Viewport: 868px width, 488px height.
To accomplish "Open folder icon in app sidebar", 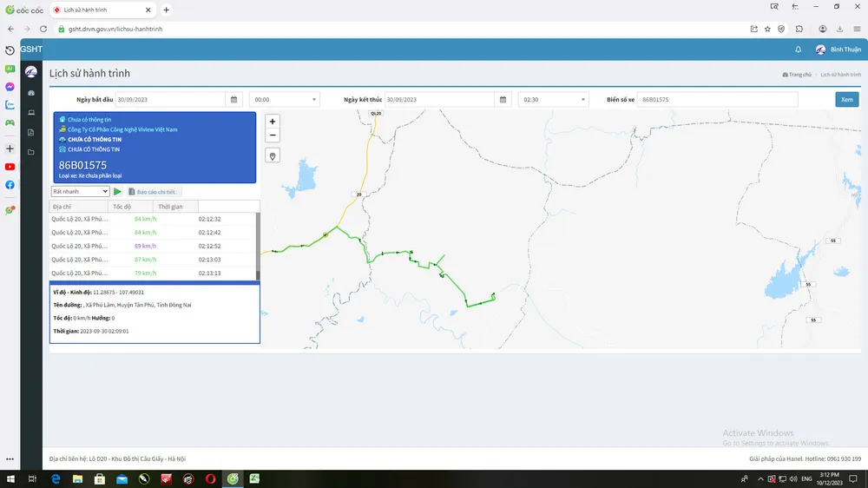I will coord(31,152).
